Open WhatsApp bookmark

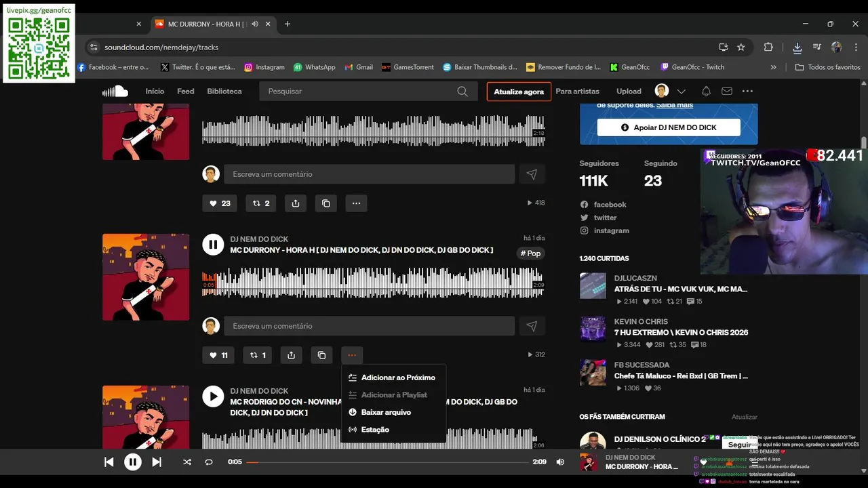[314, 67]
